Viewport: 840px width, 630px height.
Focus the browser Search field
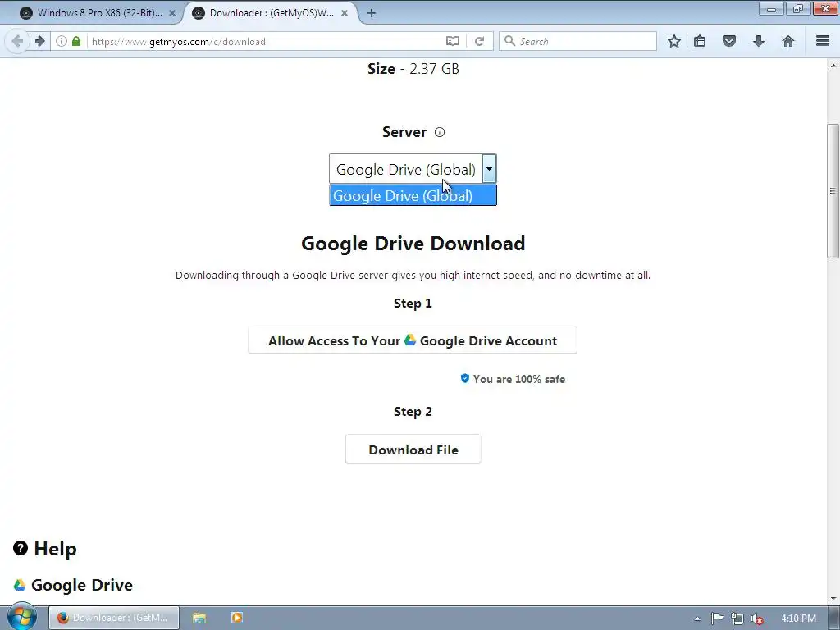(x=577, y=41)
